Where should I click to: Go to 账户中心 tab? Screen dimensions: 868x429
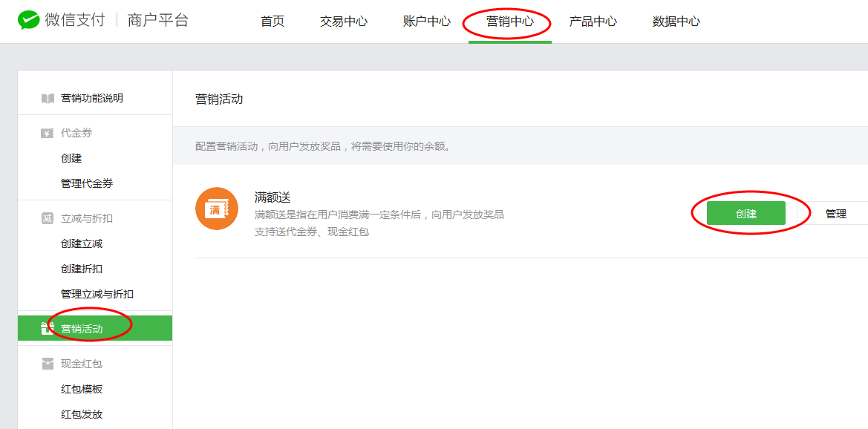(427, 22)
